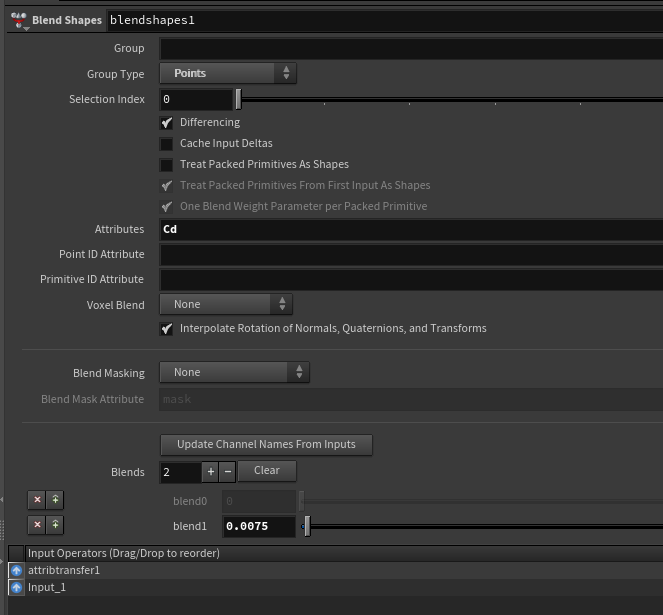Click the node name field blendshapes1
663x615 pixels.
point(385,20)
